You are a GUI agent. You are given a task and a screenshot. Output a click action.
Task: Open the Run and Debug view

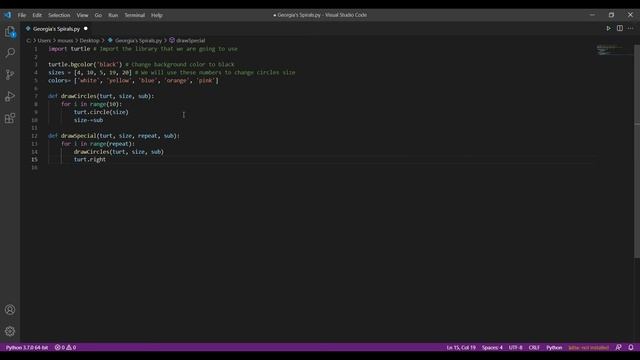tap(10, 96)
